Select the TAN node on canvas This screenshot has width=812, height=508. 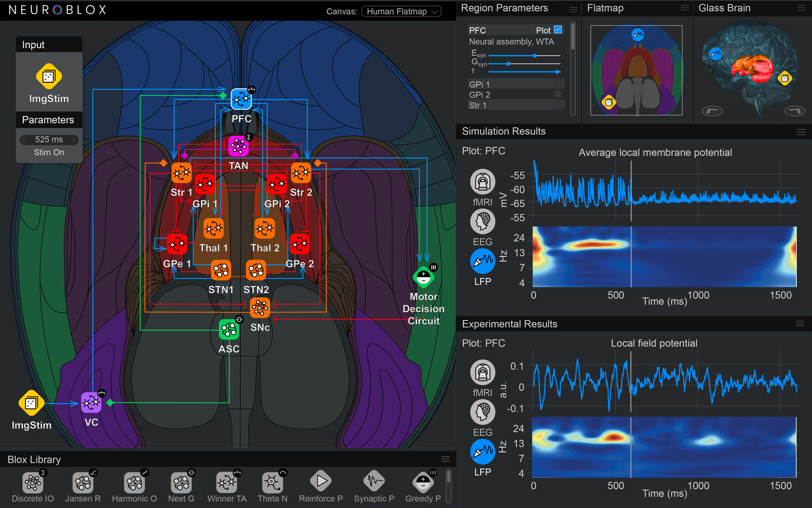point(238,146)
